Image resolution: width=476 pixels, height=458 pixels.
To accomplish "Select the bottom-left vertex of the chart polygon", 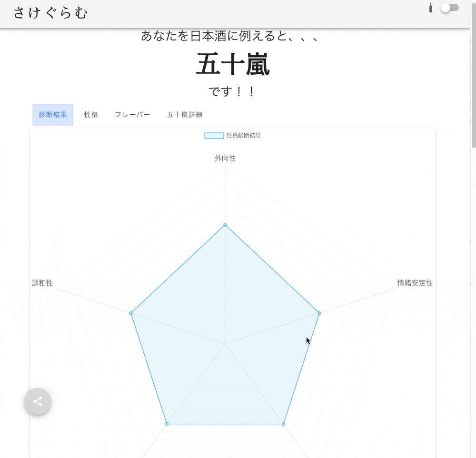I will pyautogui.click(x=167, y=423).
